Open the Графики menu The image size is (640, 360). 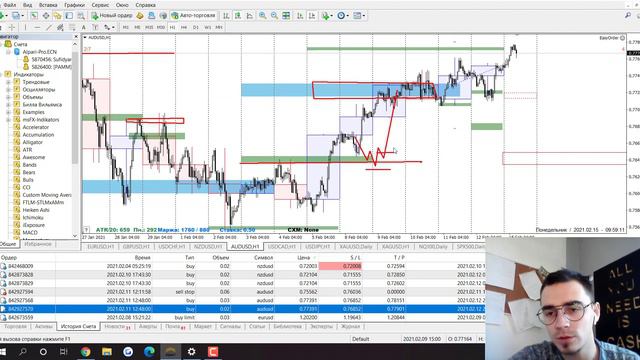(x=74, y=5)
